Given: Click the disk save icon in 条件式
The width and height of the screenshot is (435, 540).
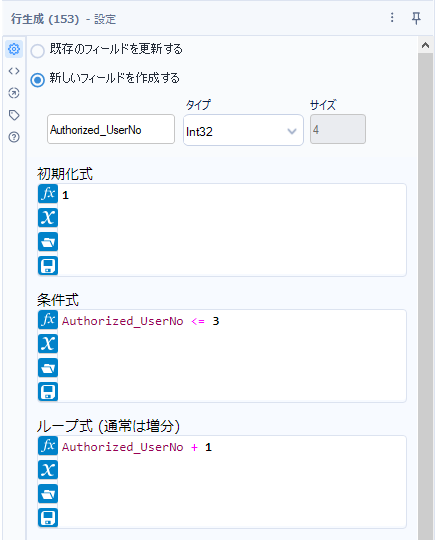Looking at the screenshot, I should click(48, 392).
